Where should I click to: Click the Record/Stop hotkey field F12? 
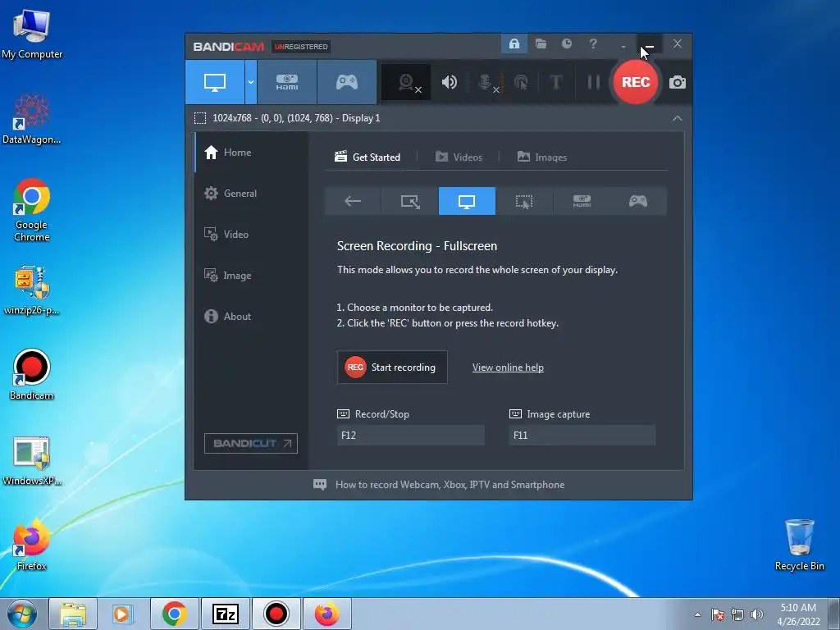click(410, 435)
